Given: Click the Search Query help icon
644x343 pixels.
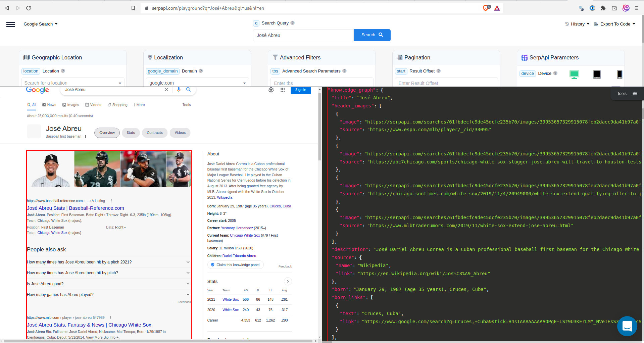Looking at the screenshot, I should coord(293,23).
